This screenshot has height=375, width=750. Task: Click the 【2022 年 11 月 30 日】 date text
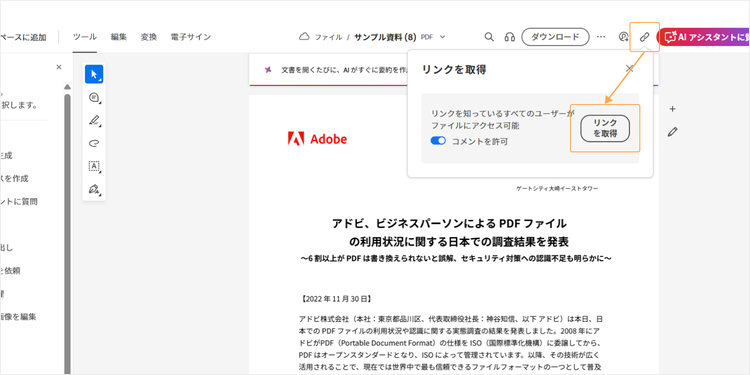[x=336, y=299]
